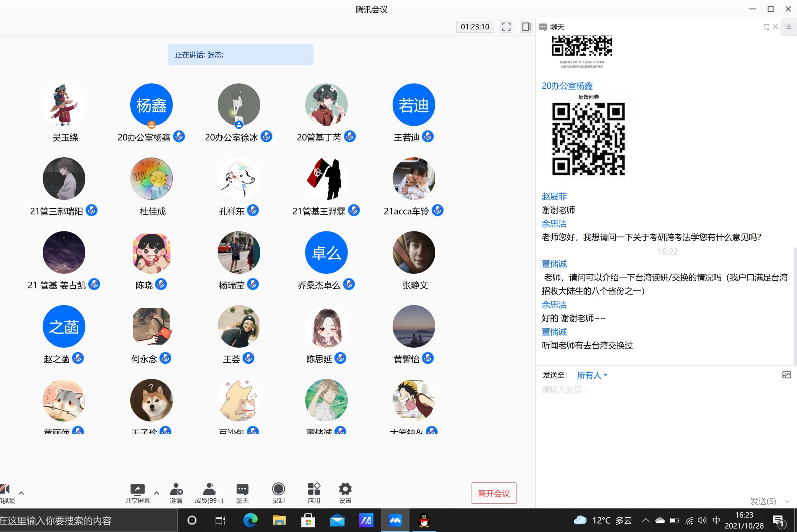This screenshot has height=532, width=797.
Task: Click the mic icon next to 黄馨怡
Action: (428, 358)
